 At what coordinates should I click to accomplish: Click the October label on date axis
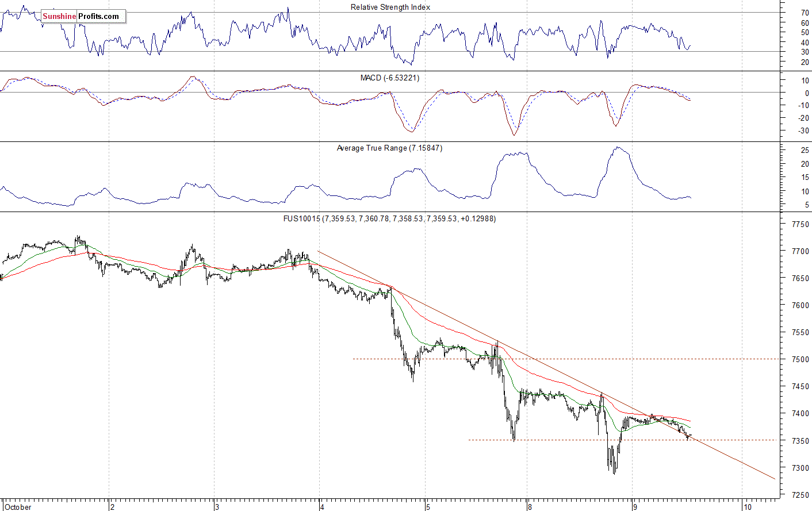tap(18, 507)
